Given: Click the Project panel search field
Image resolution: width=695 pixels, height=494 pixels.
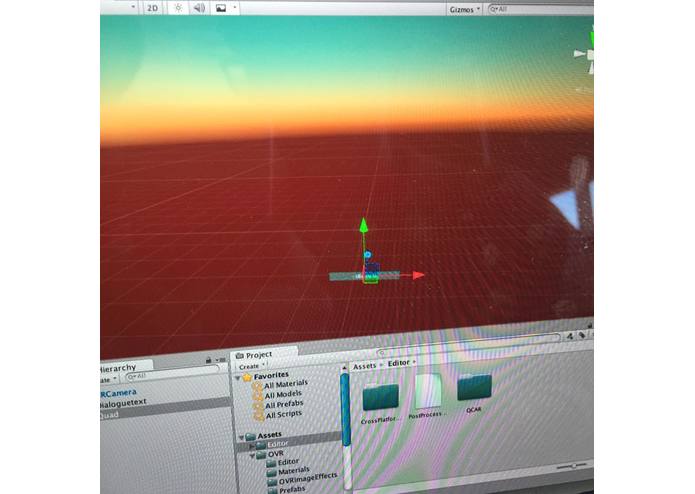Looking at the screenshot, I should pos(469,346).
